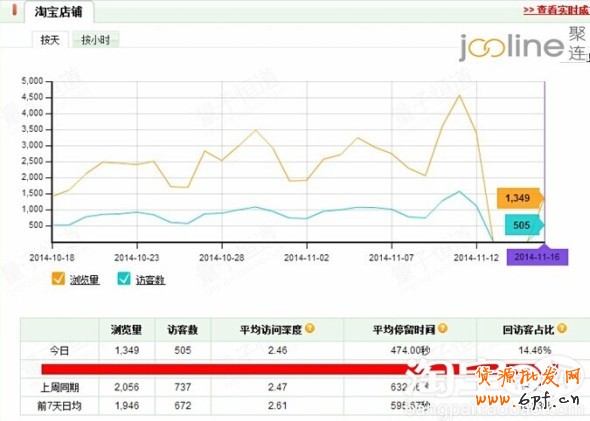The image size is (590, 421).
Task: Click the 2014-11-12 axis date label
Action: coord(476,258)
